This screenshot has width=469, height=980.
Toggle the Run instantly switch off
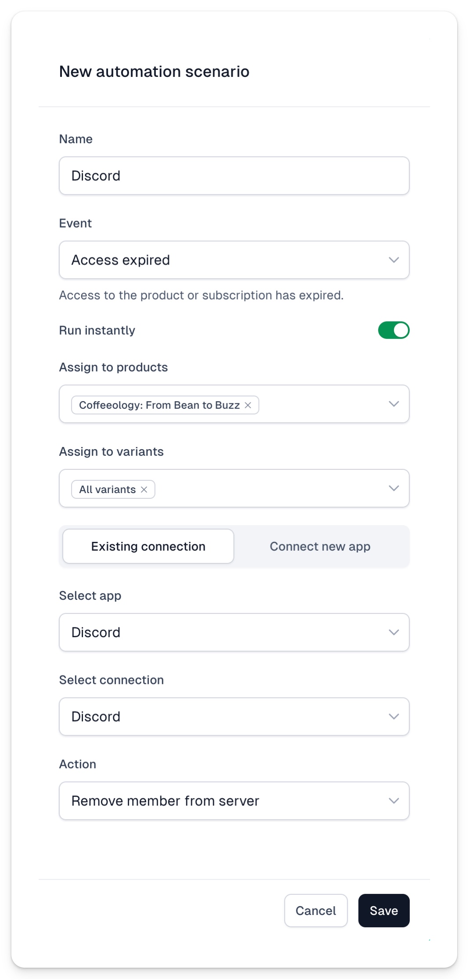(x=394, y=330)
